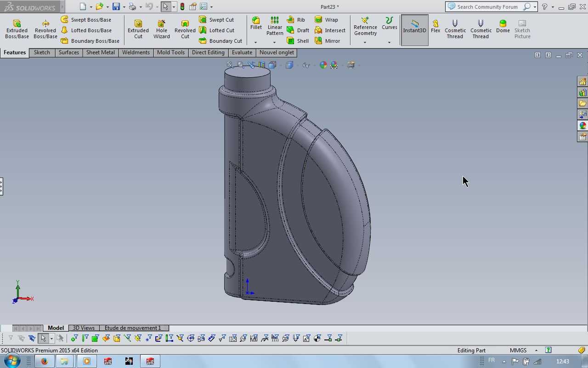Open the Curves dropdown arrow
Image resolution: width=588 pixels, height=368 pixels.
point(389,42)
